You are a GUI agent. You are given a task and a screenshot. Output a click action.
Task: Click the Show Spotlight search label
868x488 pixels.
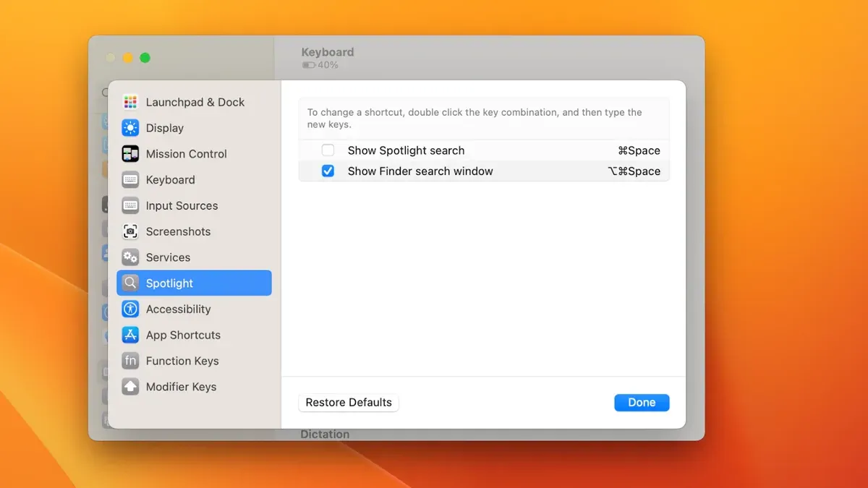coord(406,150)
